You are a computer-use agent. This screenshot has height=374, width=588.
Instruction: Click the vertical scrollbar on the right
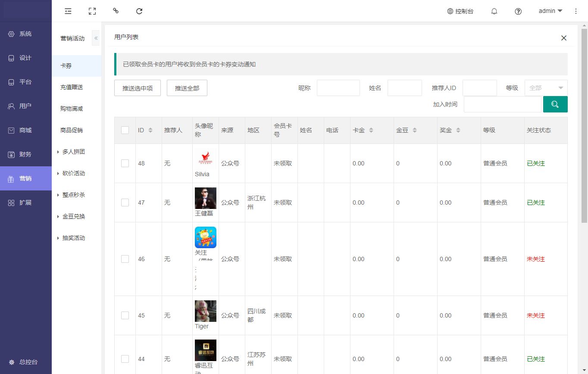point(584,125)
